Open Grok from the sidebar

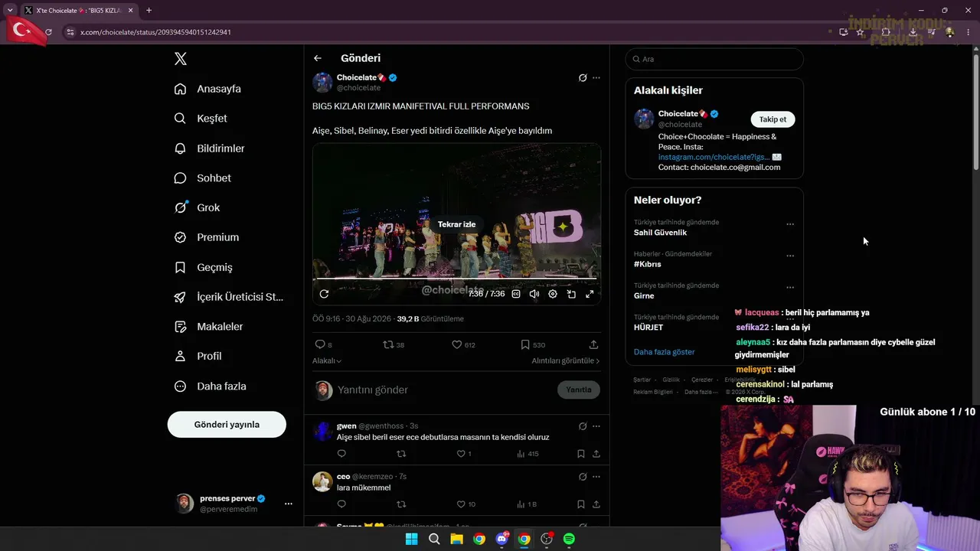[197, 207]
